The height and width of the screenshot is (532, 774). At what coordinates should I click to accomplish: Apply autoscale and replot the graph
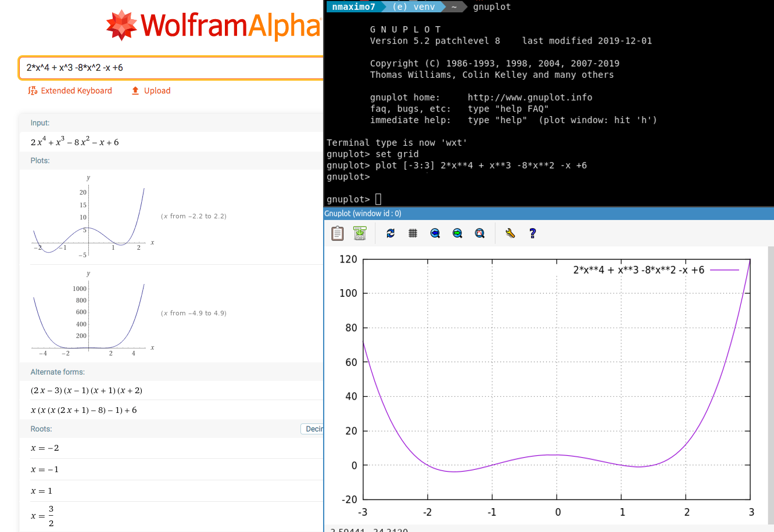tap(479, 233)
